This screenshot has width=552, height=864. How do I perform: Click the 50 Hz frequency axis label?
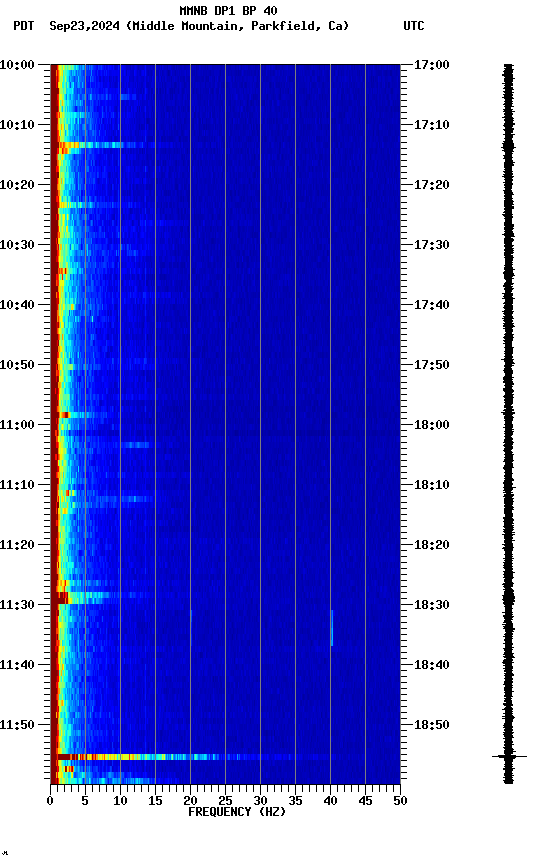(x=400, y=801)
